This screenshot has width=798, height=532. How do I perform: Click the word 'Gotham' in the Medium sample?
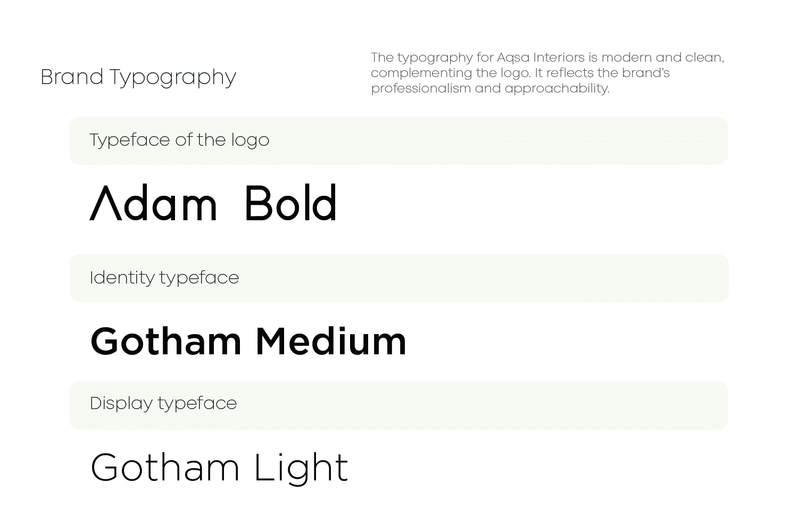(166, 342)
